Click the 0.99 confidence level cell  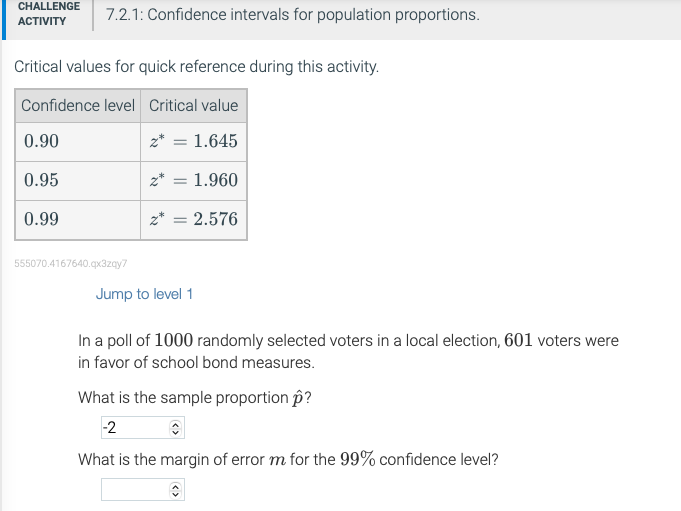(x=41, y=219)
